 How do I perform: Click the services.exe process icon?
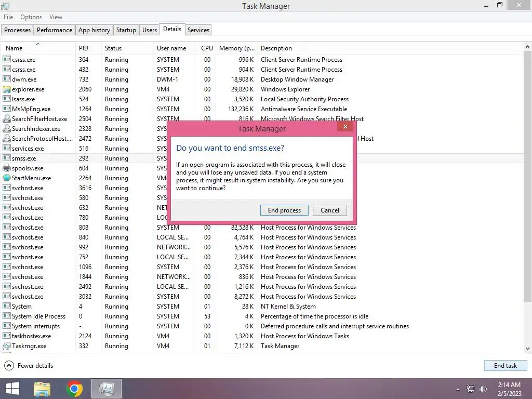coord(6,148)
